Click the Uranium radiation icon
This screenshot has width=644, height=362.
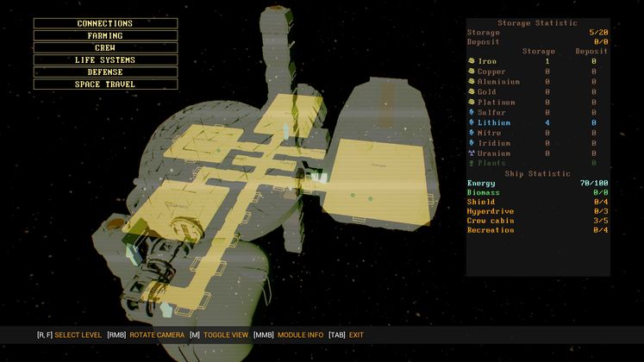pyautogui.click(x=472, y=153)
